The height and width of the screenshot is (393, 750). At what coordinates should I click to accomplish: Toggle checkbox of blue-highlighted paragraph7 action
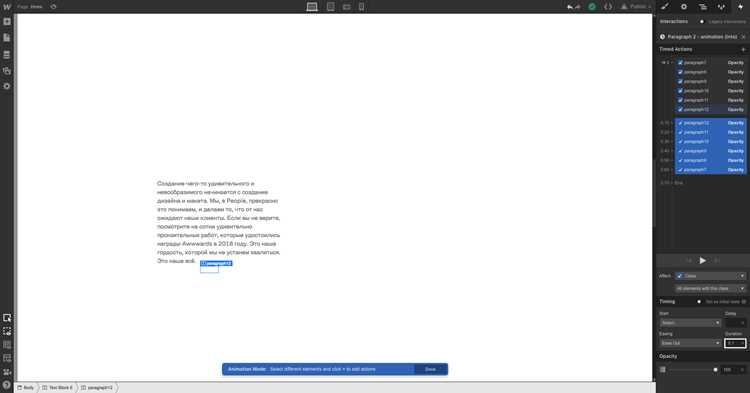(x=680, y=170)
